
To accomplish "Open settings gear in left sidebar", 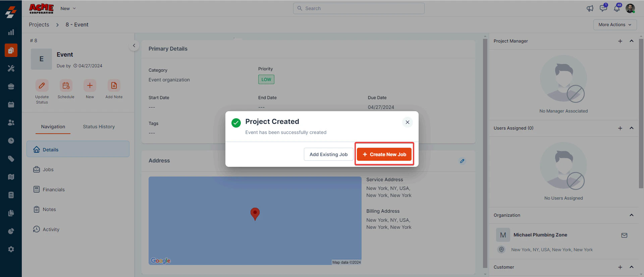I will [x=11, y=249].
